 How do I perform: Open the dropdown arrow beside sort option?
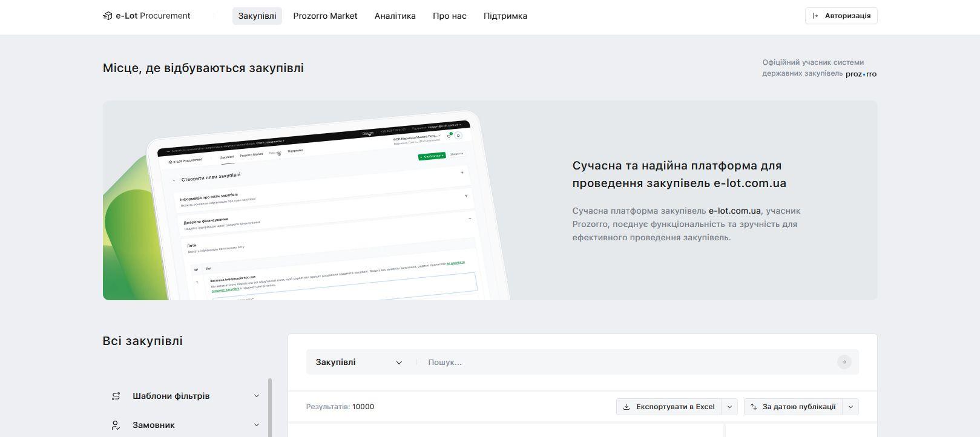click(x=850, y=407)
